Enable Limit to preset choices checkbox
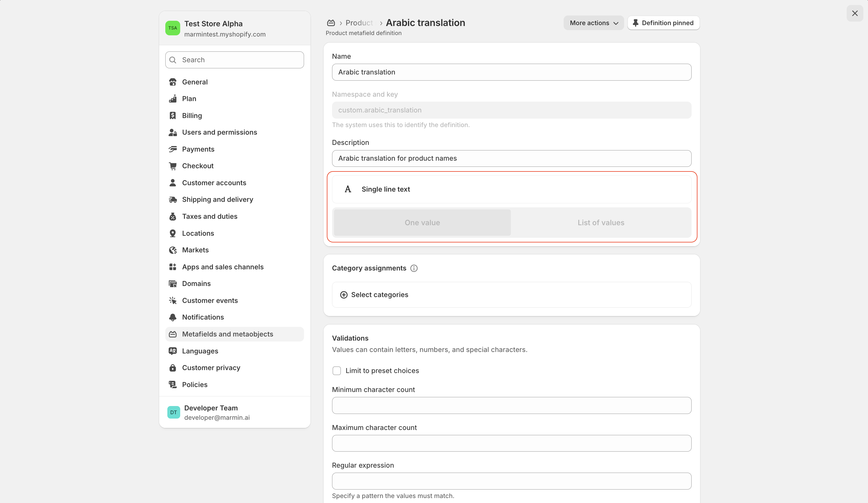The width and height of the screenshot is (868, 503). tap(336, 371)
